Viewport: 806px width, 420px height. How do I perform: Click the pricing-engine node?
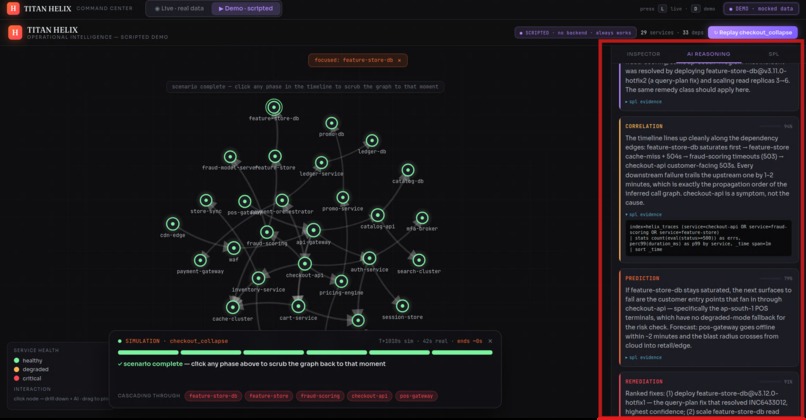341,281
